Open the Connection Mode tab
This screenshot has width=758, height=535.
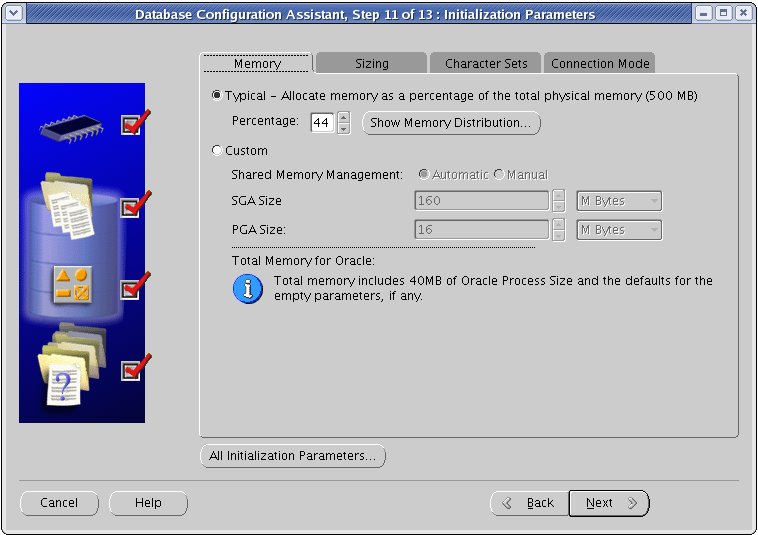(600, 63)
